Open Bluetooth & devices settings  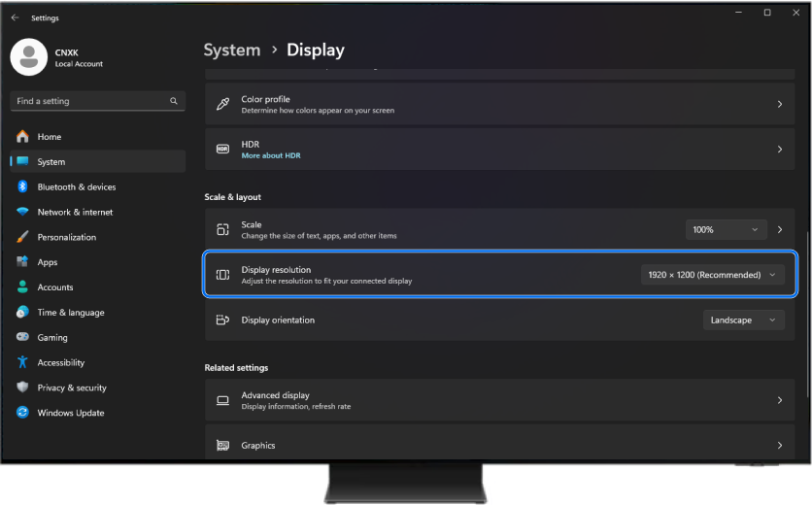click(76, 186)
